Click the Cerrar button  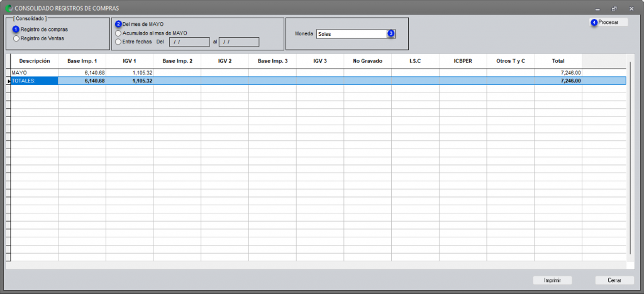point(614,280)
